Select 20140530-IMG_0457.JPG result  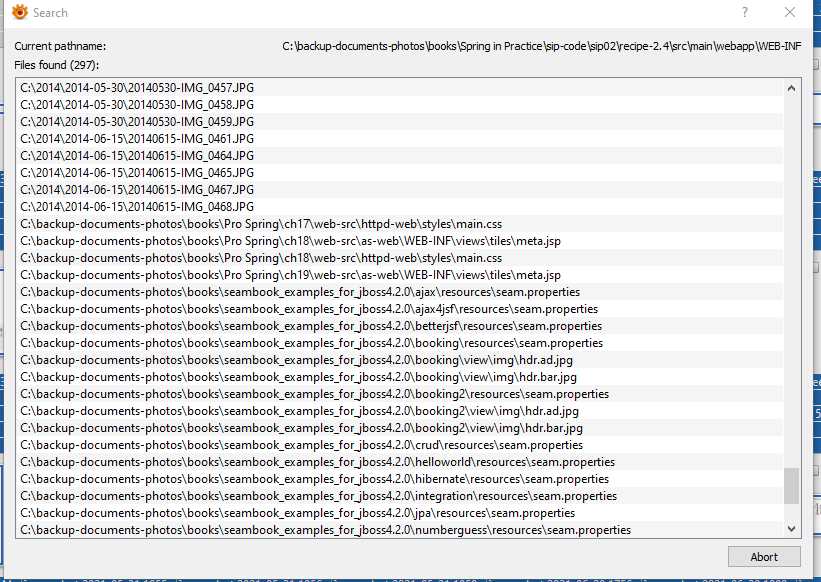401,88
